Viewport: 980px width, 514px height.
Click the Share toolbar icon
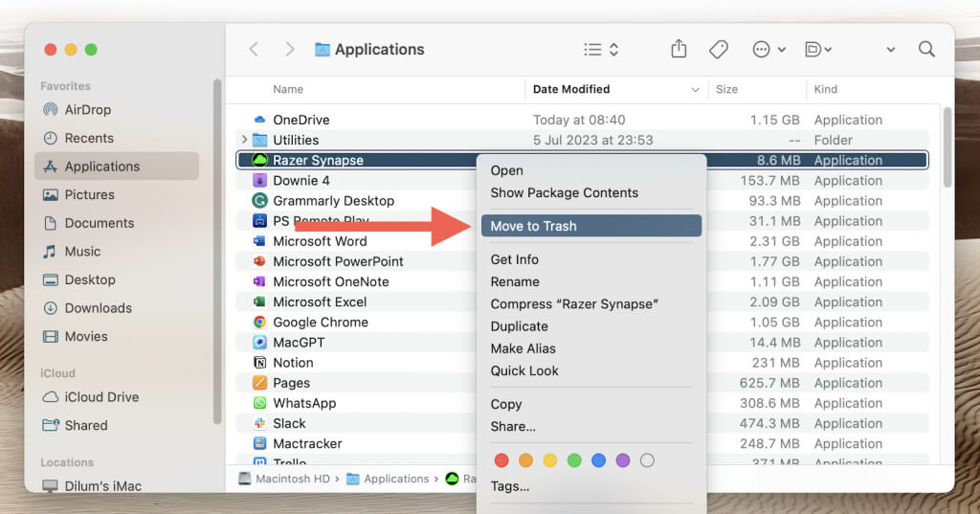click(x=679, y=49)
